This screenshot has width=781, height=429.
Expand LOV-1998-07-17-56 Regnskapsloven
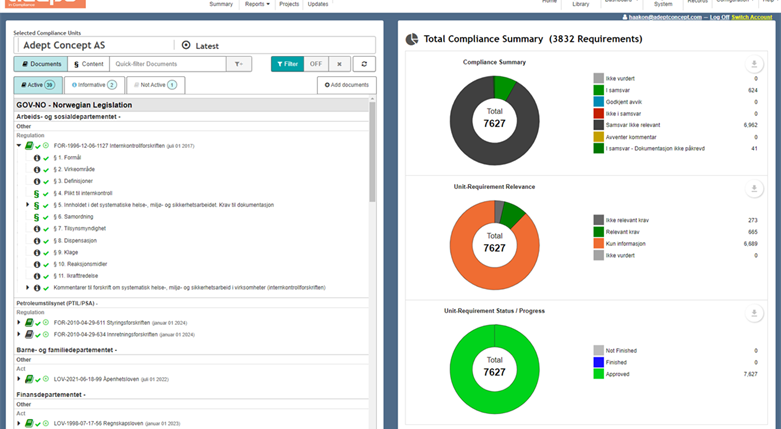pos(19,423)
